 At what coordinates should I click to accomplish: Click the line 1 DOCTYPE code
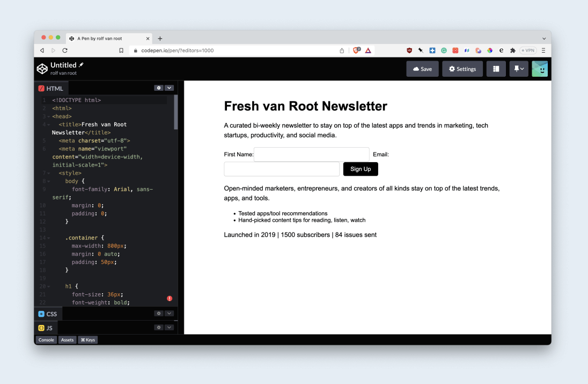point(77,100)
